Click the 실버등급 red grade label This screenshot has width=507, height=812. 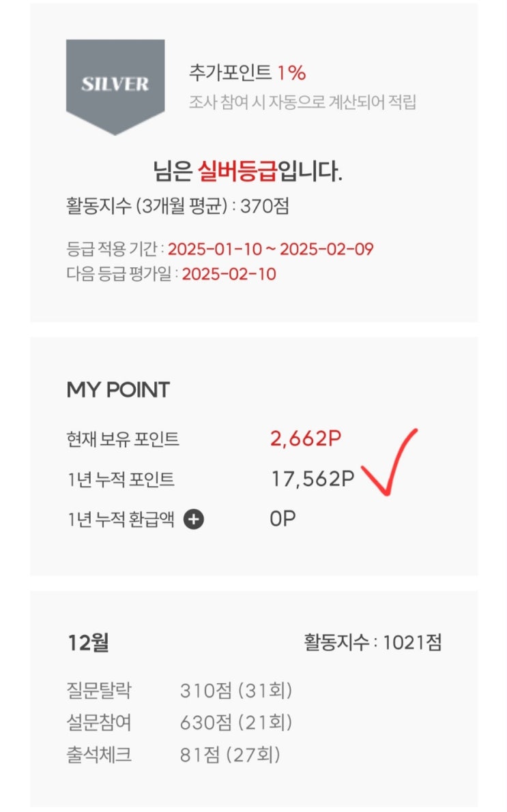click(237, 170)
